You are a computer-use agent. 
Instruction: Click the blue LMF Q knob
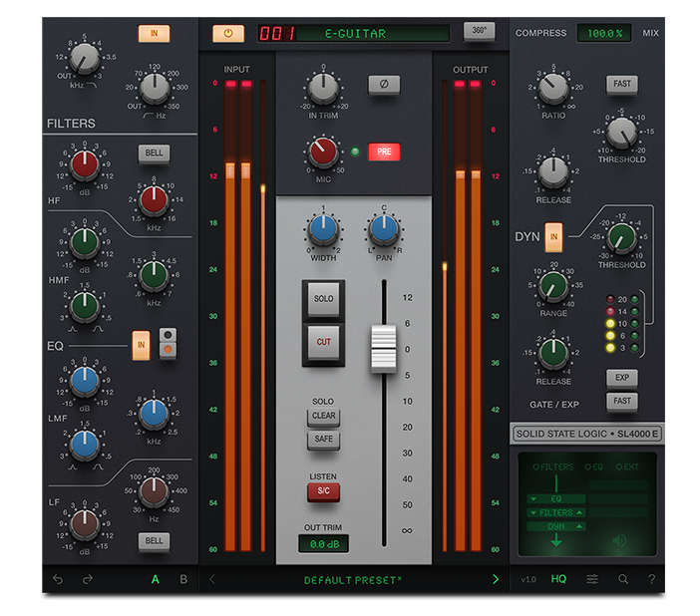tap(85, 446)
